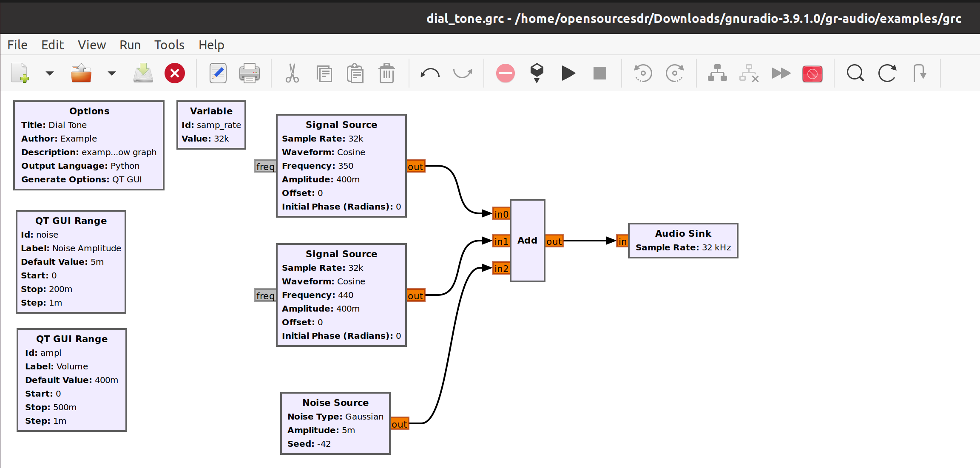Open the Tools menu
Screen dimensions: 980x468
click(x=169, y=45)
